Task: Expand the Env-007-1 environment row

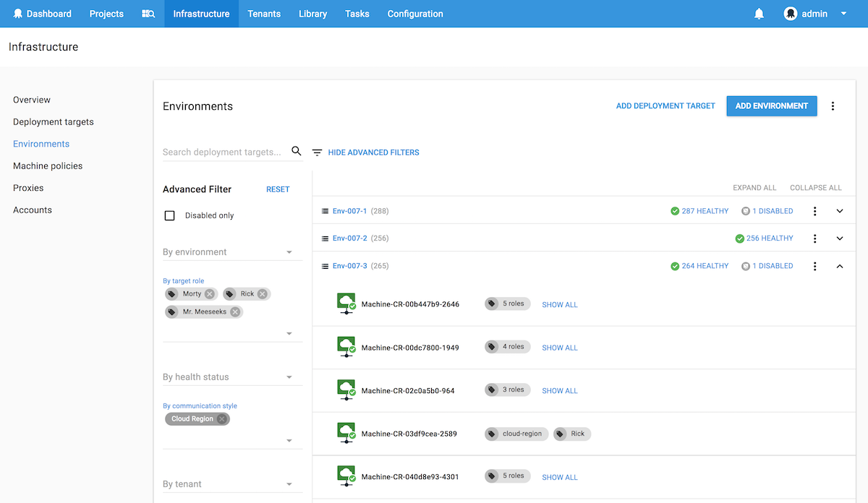Action: (839, 210)
